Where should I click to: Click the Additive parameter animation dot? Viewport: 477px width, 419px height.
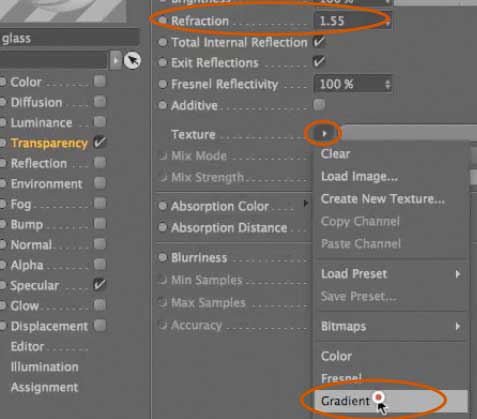pos(163,106)
